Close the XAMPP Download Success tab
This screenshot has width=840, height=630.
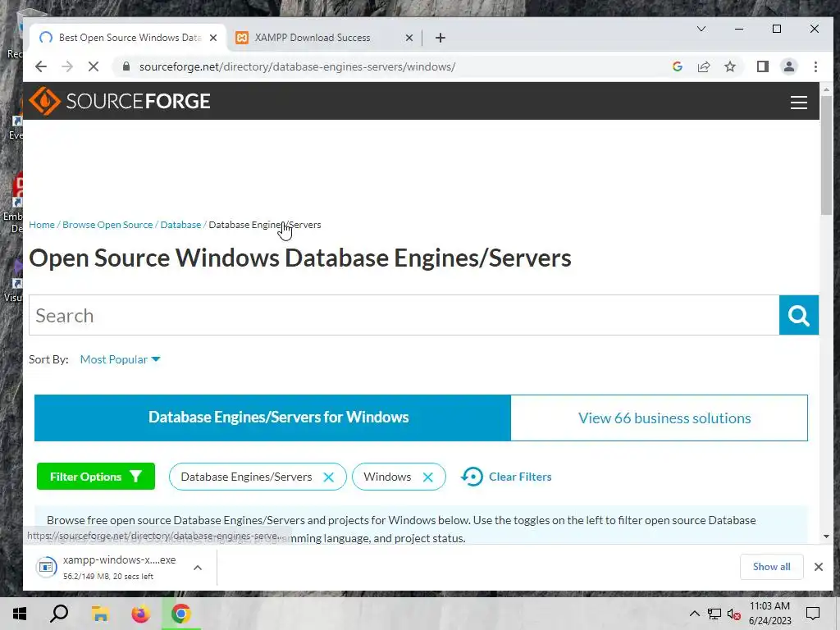coord(409,38)
